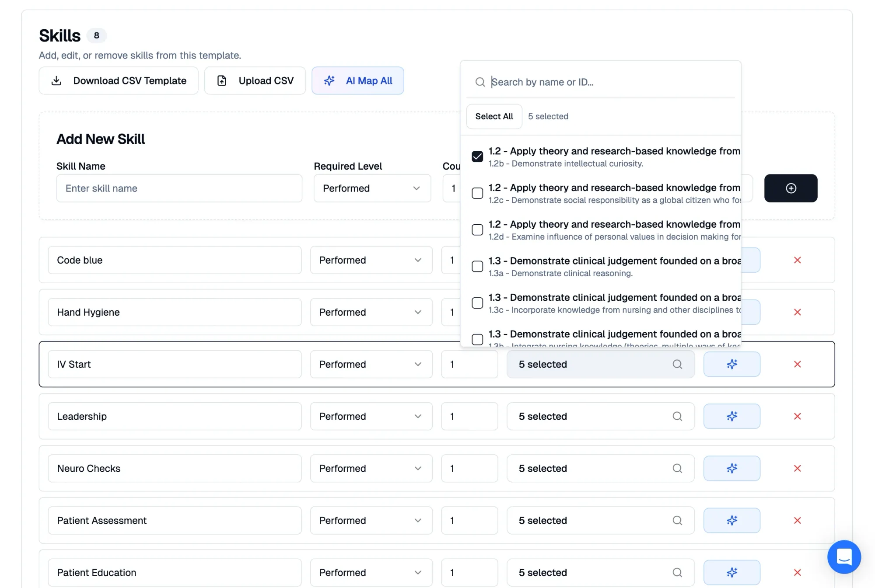This screenshot has width=875, height=588.
Task: Edit the Patient Education skill name field
Action: pyautogui.click(x=175, y=572)
